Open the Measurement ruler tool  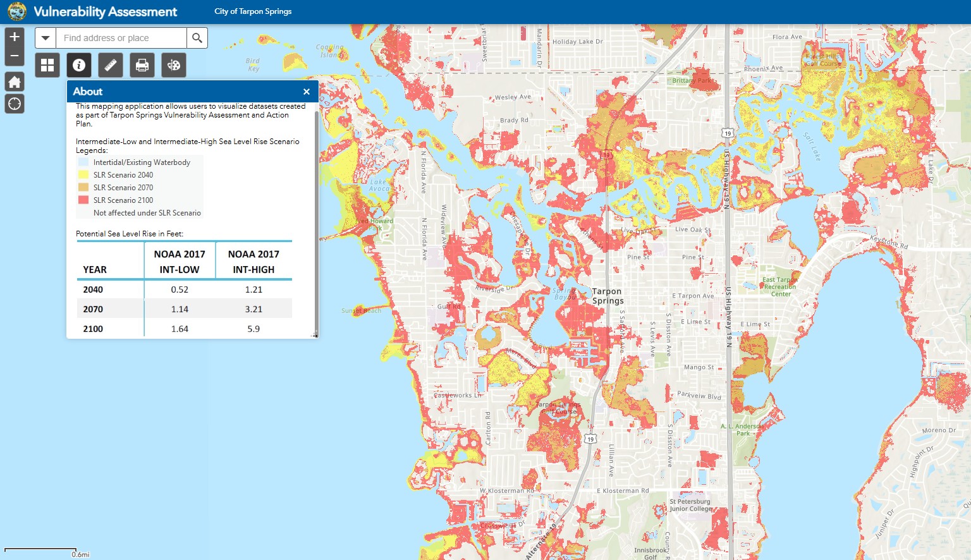point(111,65)
